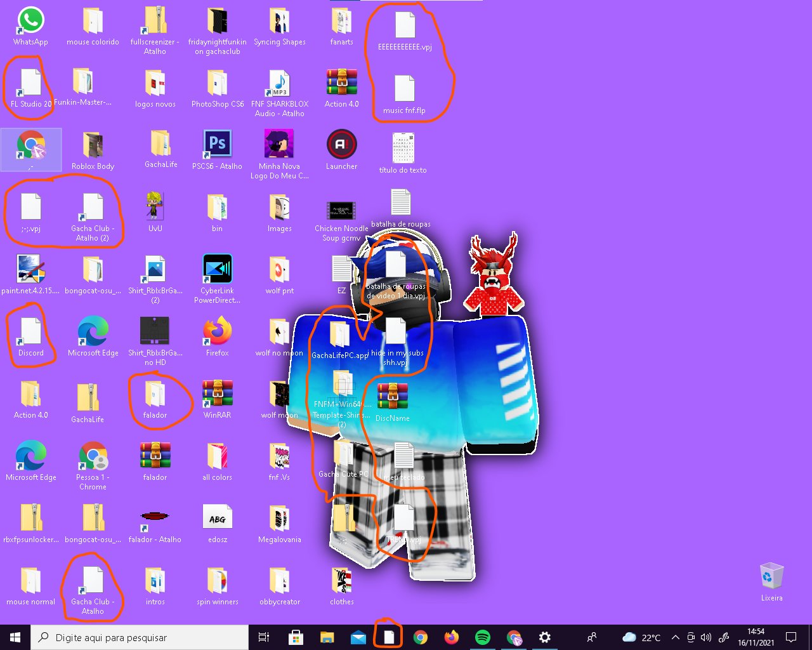This screenshot has width=812, height=650.
Task: Focus the Digite aqui para pesquisar search box
Action: [x=140, y=637]
